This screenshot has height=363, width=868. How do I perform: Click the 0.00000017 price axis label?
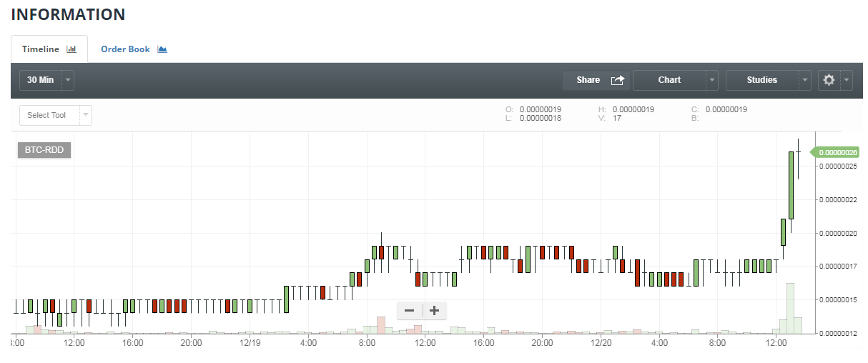[839, 267]
